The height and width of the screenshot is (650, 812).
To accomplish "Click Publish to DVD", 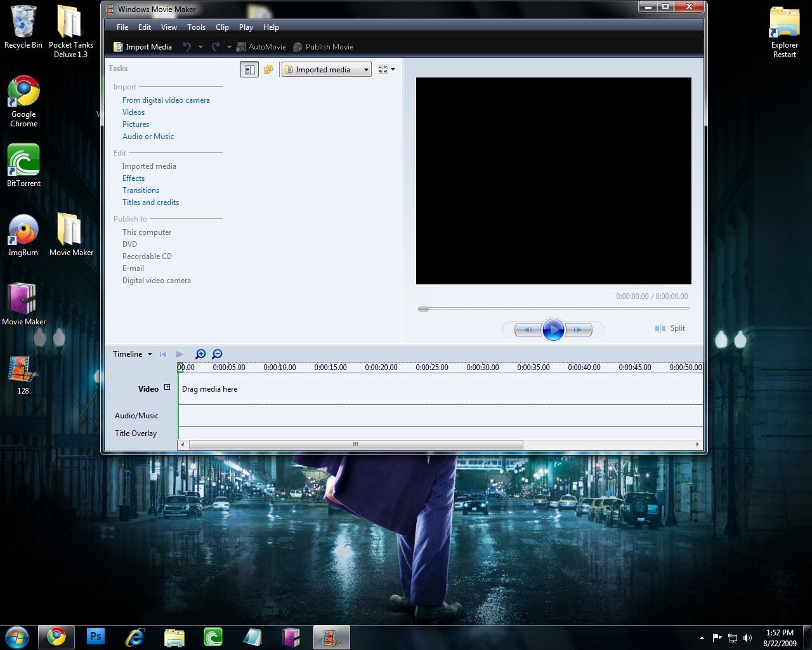I will [x=129, y=244].
